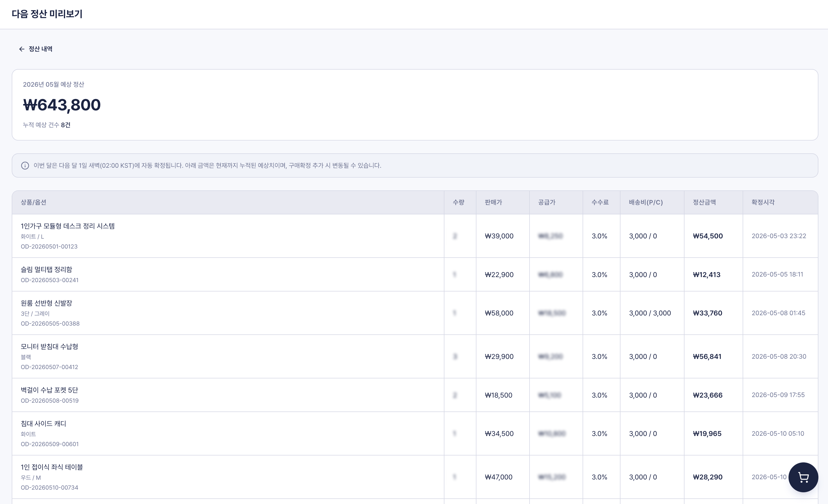This screenshot has height=504, width=828.
Task: Click the option text 블랙
Action: click(26, 357)
